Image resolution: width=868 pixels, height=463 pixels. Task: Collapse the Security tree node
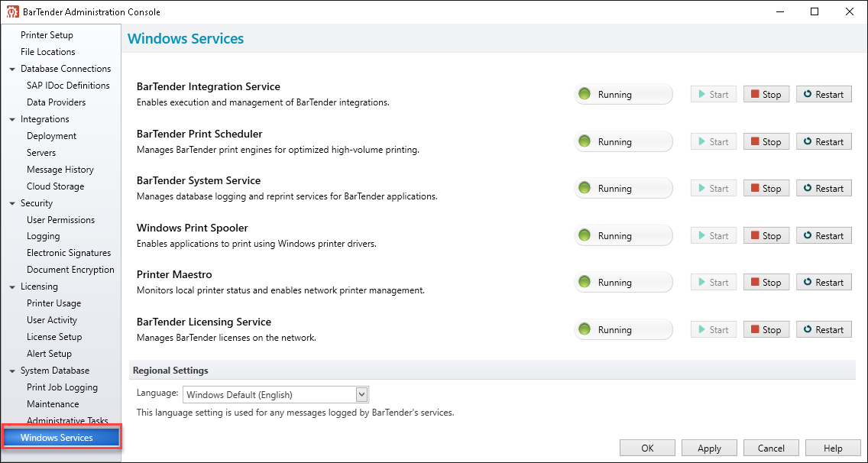[x=12, y=204]
